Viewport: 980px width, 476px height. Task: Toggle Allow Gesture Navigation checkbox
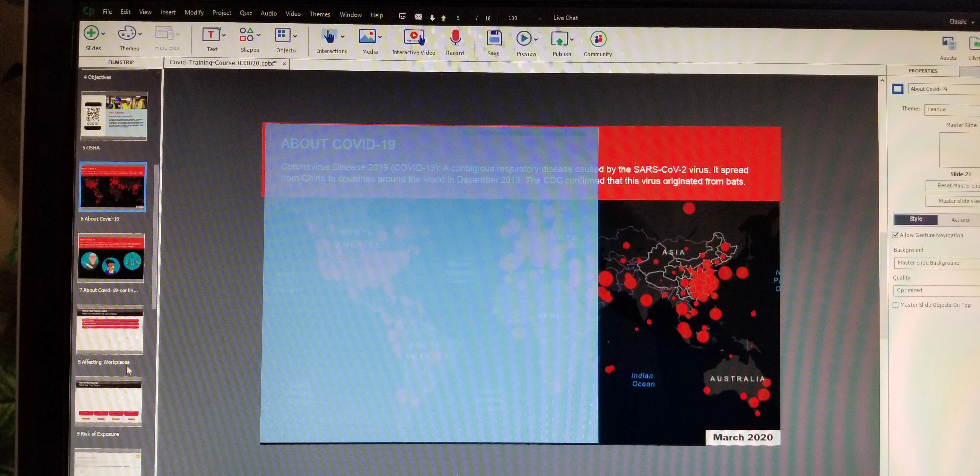pos(895,235)
